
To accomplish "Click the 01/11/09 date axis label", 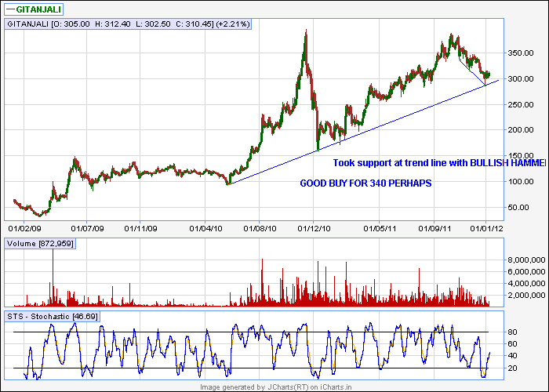I will tap(140, 229).
